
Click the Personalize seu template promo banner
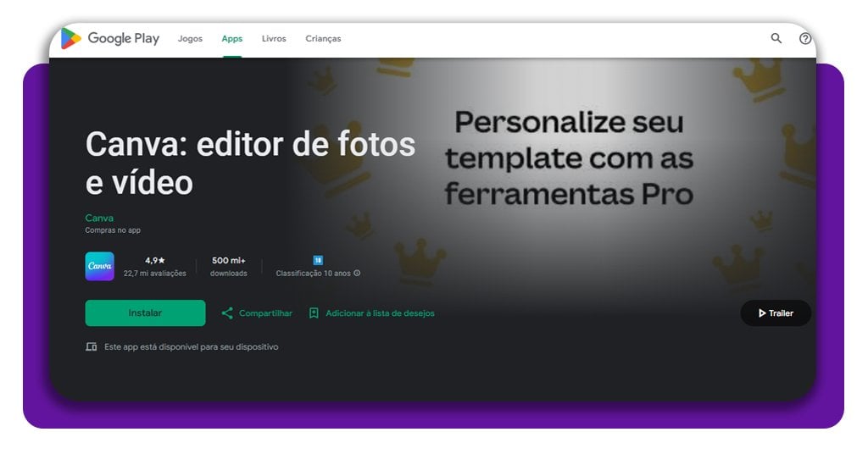coord(569,158)
